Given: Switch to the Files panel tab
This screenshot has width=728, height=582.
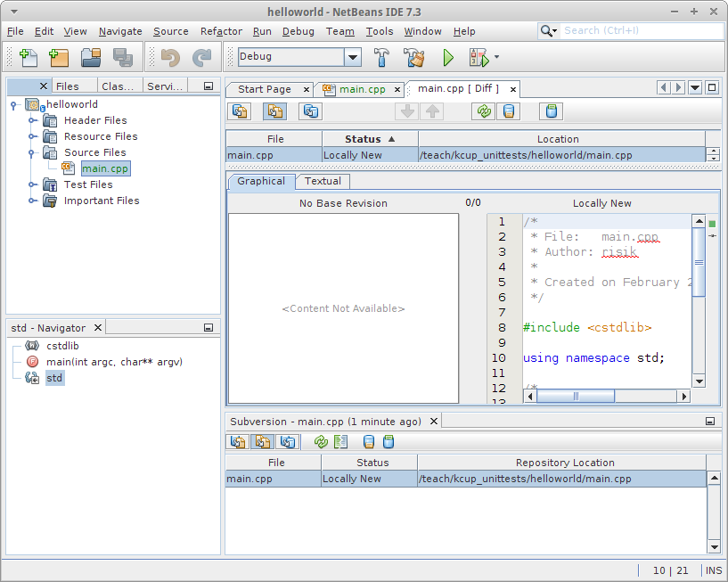Looking at the screenshot, I should tap(68, 86).
